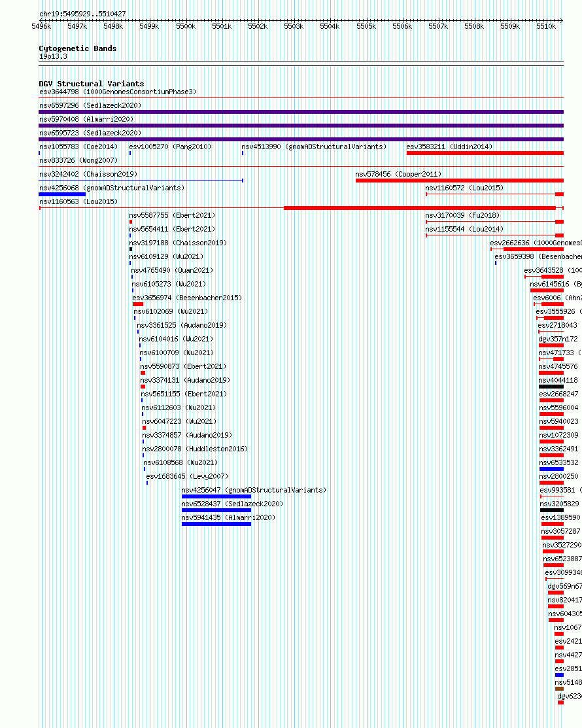This screenshot has height=728, width=582.
Task: Open esv1005270 (Pang2010) variant
Action: pyautogui.click(x=170, y=147)
